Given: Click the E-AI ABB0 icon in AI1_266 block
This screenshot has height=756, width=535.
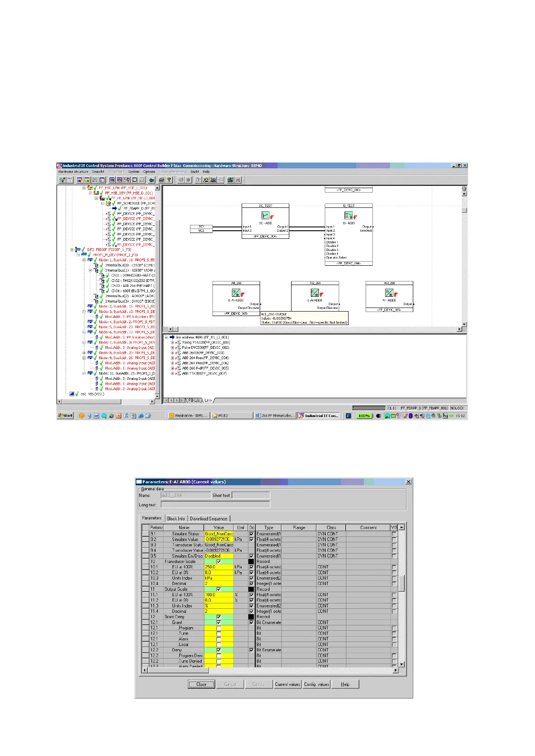Looking at the screenshot, I should pos(236,293).
